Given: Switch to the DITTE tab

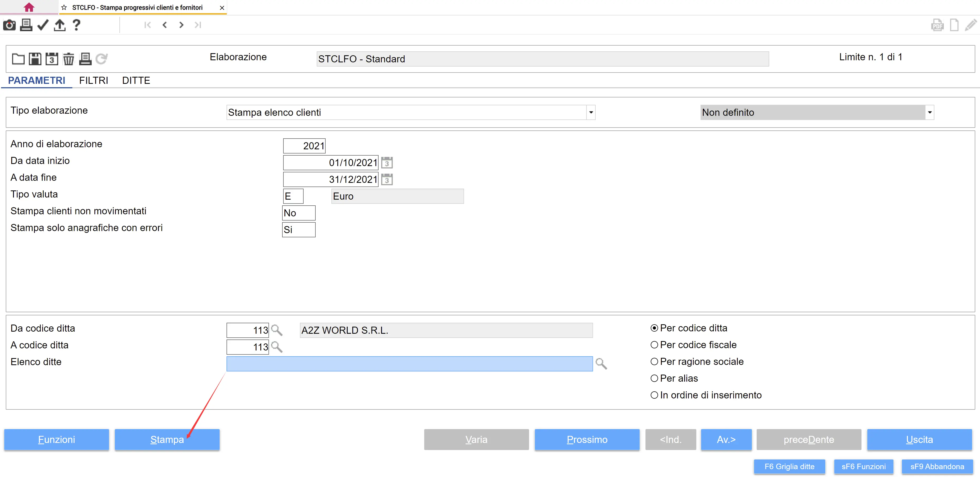Looking at the screenshot, I should (136, 81).
